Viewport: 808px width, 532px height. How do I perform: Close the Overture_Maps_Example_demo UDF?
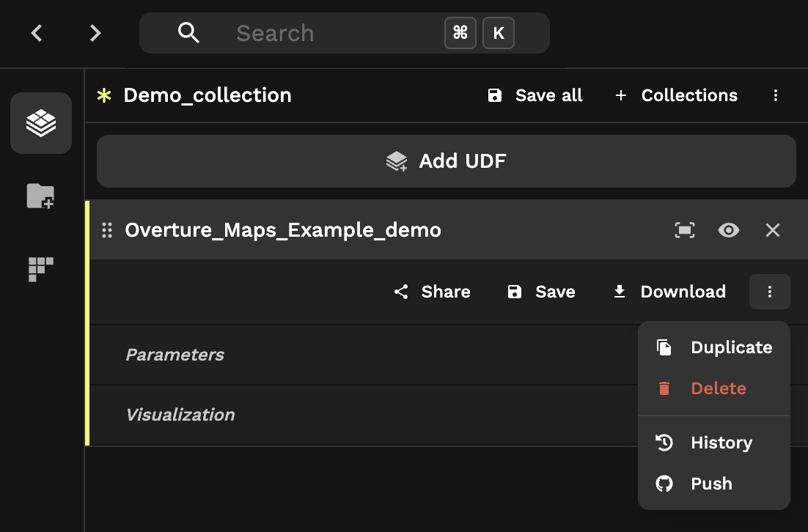tap(773, 230)
